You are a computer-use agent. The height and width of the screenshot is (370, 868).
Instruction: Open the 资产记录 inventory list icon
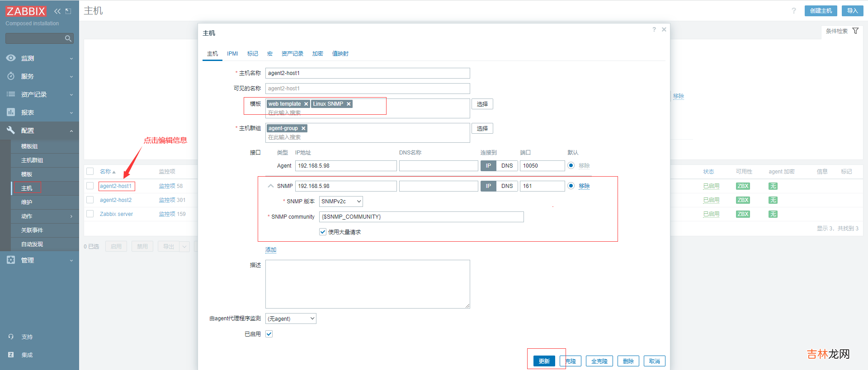pos(11,94)
